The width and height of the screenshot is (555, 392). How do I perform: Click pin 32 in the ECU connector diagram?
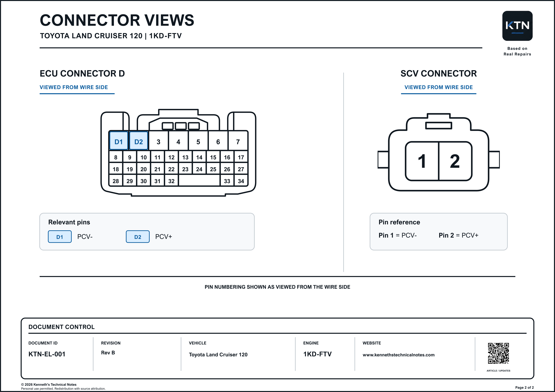pos(171,181)
